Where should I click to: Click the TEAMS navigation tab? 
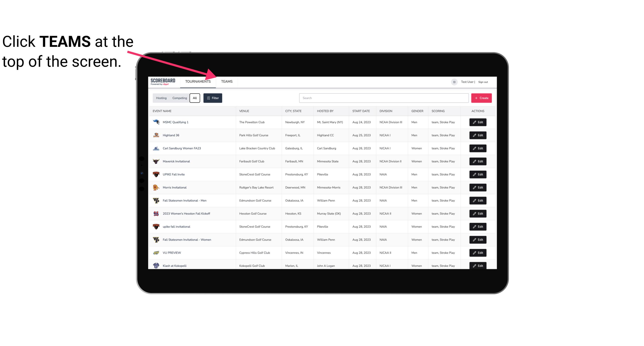[227, 81]
